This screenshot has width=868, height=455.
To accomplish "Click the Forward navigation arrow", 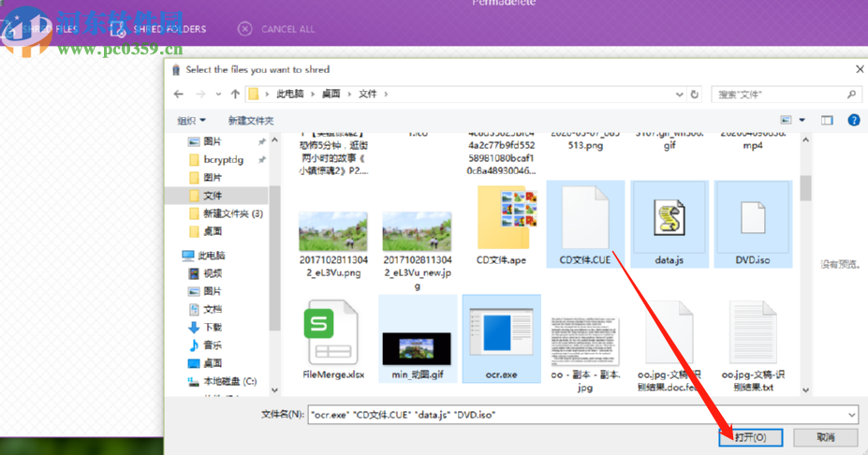I will (200, 95).
